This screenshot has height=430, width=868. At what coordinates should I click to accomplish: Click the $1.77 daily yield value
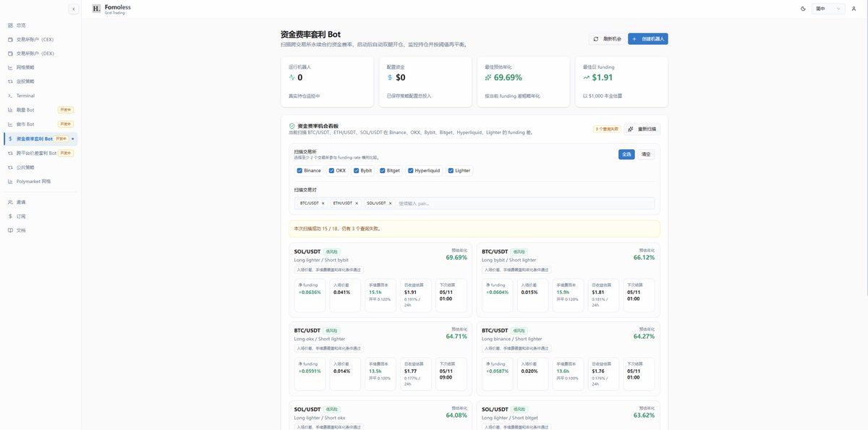pyautogui.click(x=411, y=371)
